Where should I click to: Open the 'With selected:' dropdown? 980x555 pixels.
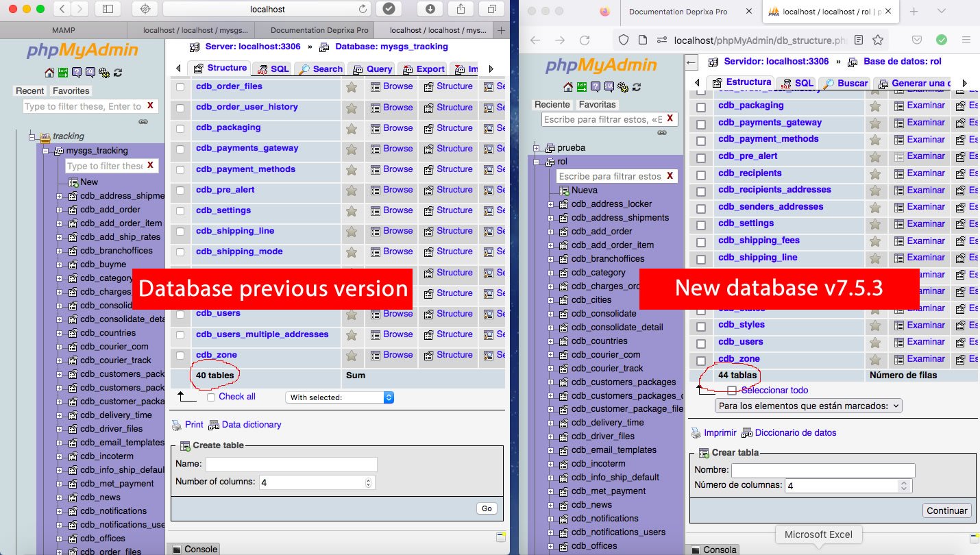(x=339, y=397)
